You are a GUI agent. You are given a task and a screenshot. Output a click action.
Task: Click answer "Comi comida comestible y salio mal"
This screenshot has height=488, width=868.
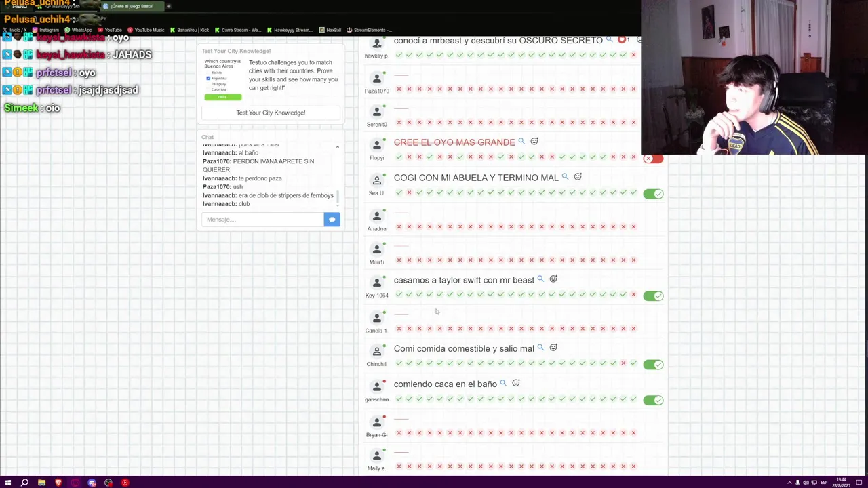pos(464,348)
